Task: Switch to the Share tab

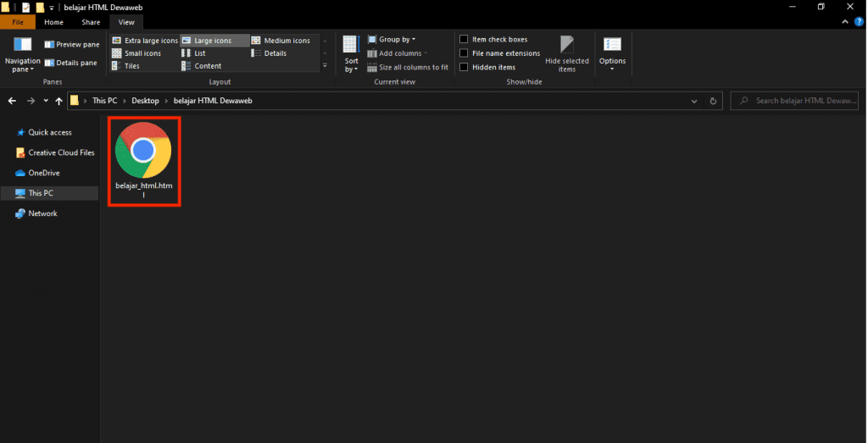Action: tap(91, 22)
